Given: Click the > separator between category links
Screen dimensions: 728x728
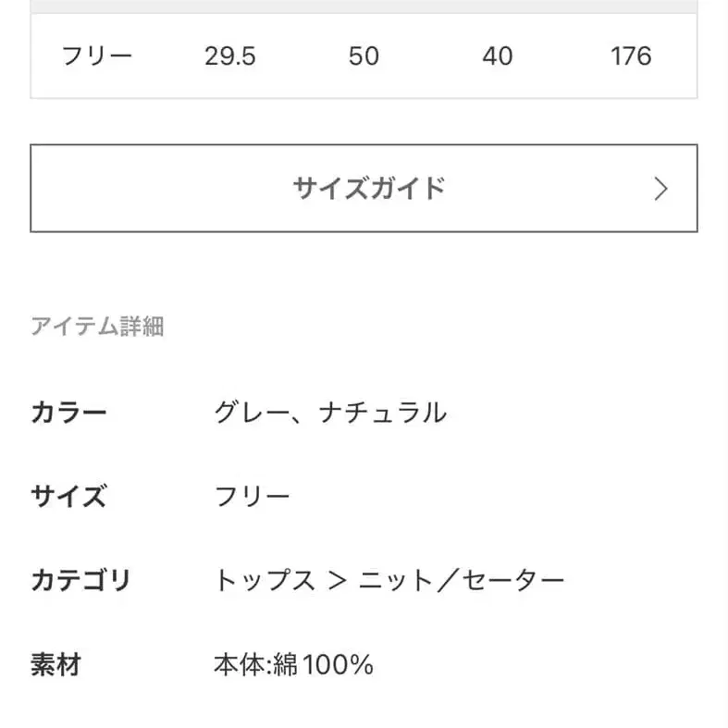Looking at the screenshot, I should tap(337, 581).
